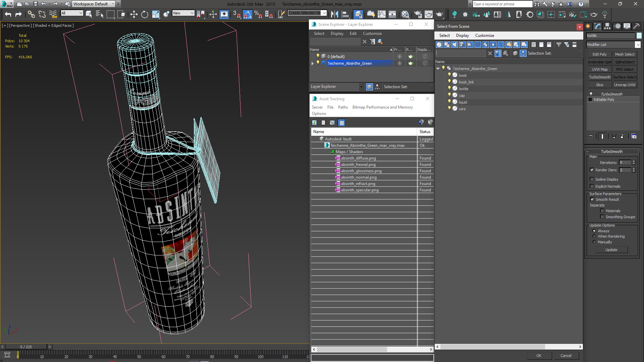Viewport: 644px width, 362px height.
Task: Open the Curve Editor
Action: [x=382, y=14]
